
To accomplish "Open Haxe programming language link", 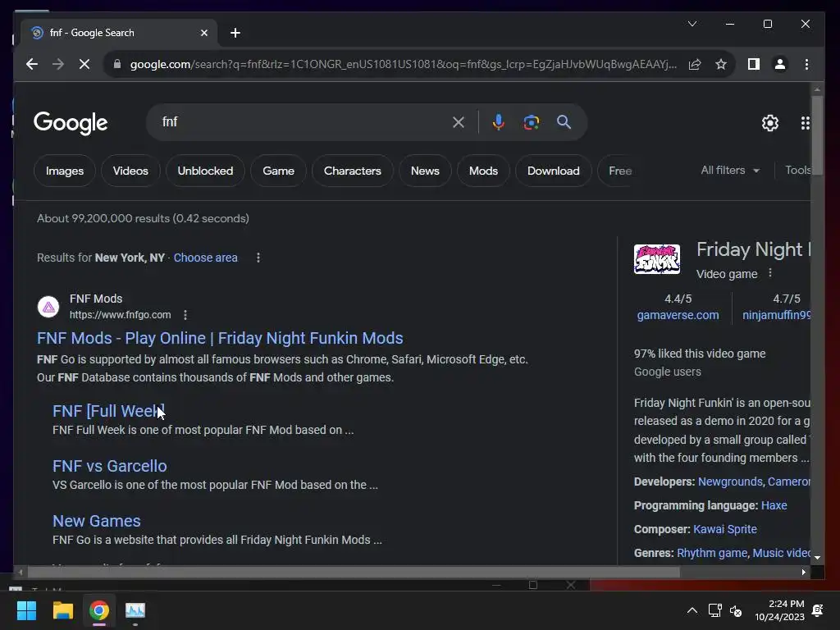I will (774, 505).
